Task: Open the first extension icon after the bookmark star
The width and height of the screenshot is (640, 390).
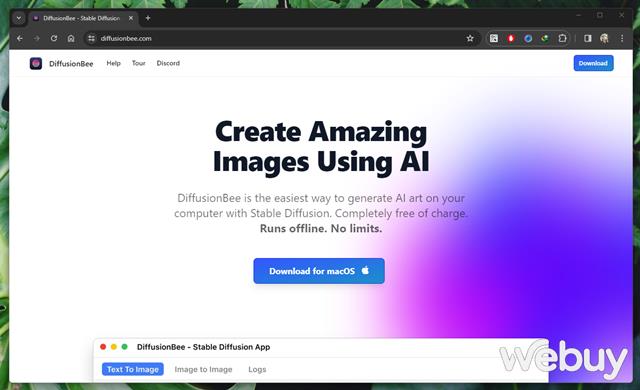Action: (x=494, y=38)
